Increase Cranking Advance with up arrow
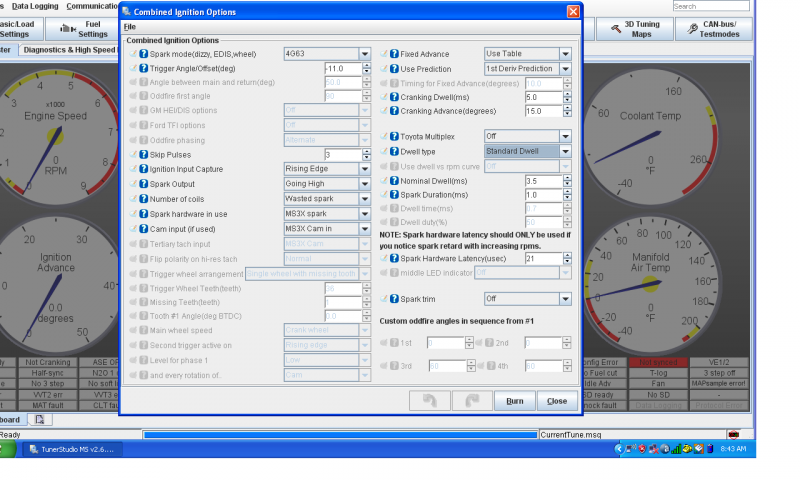 point(566,108)
